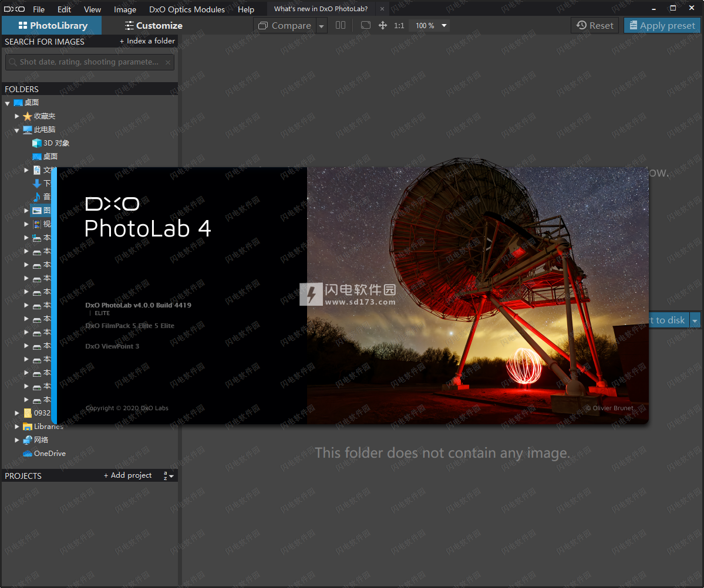Viewport: 704px width, 588px height.
Task: Click the FOLDERS panel header
Action: click(90, 89)
